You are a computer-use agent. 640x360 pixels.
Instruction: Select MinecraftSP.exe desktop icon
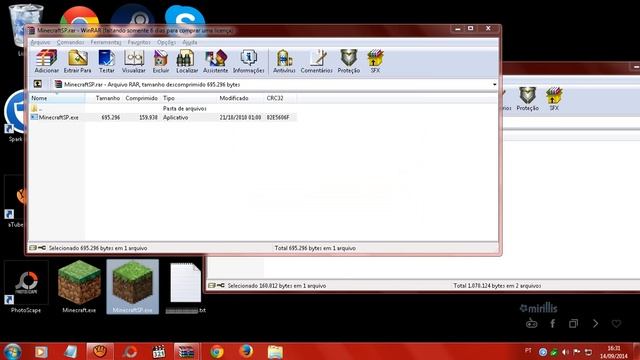click(x=133, y=287)
